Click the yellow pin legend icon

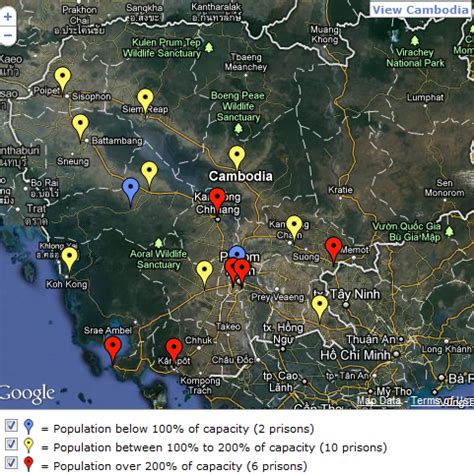point(29,445)
